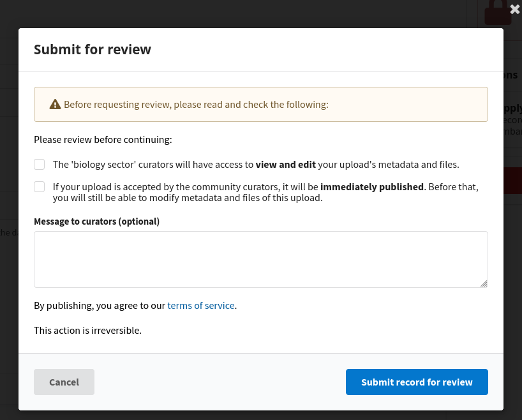Viewport: 522px width, 420px height.
Task: Grab the text area resize handle
Action: 484,283
